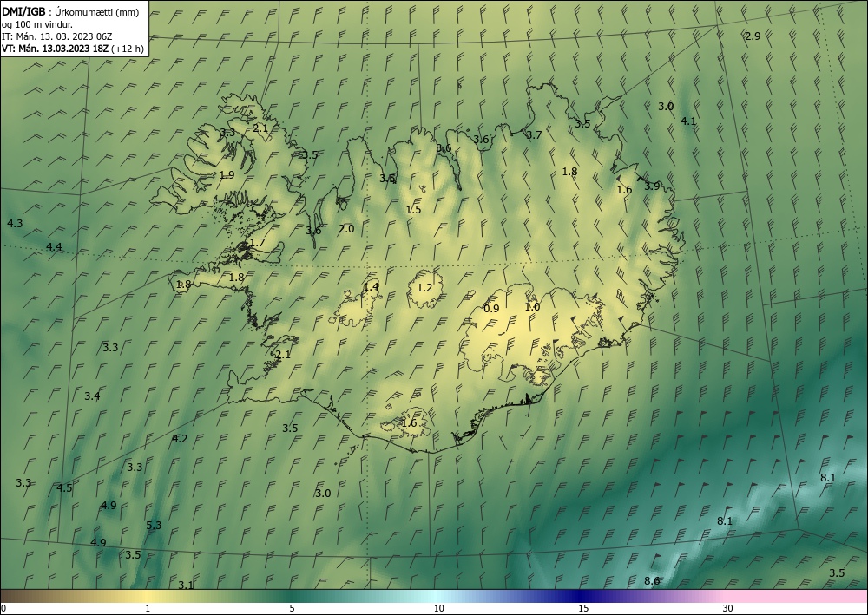The image size is (868, 615).
Task: Click the colorbar tick label '10'
Action: click(438, 608)
